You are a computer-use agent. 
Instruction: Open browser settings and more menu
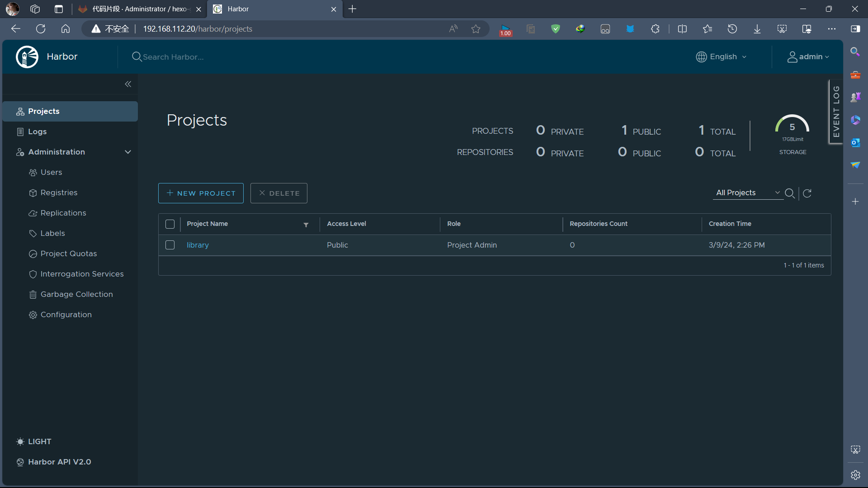(x=832, y=29)
